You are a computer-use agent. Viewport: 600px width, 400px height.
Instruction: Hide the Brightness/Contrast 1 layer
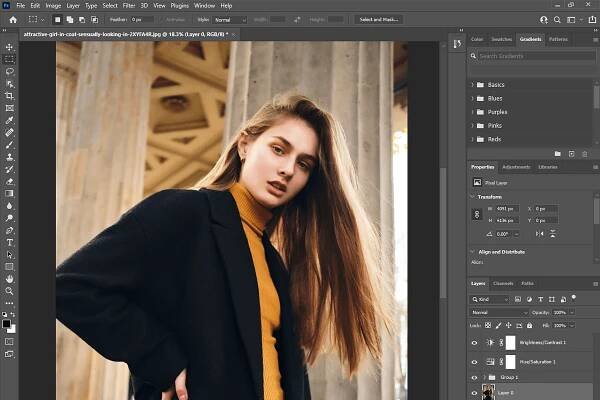475,342
